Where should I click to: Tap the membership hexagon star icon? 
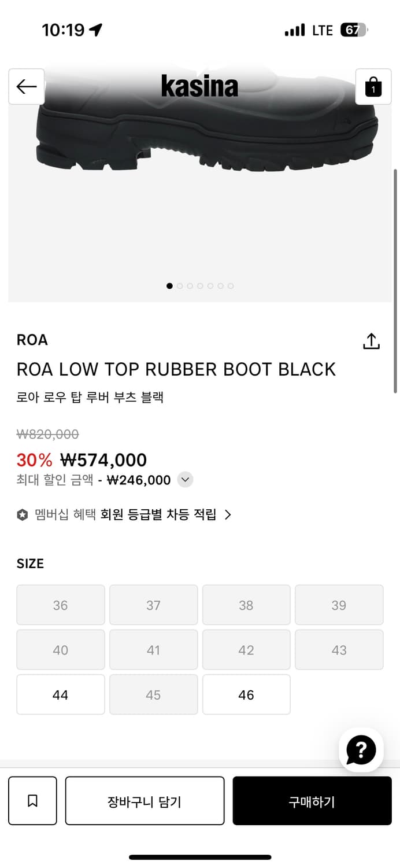point(23,515)
